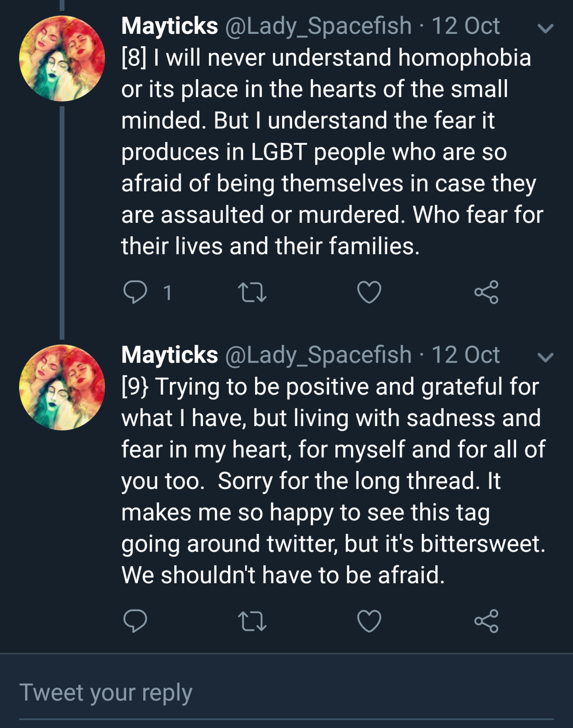This screenshot has width=573, height=728.
Task: Like the tweet numbered [9]
Action: pyautogui.click(x=369, y=621)
